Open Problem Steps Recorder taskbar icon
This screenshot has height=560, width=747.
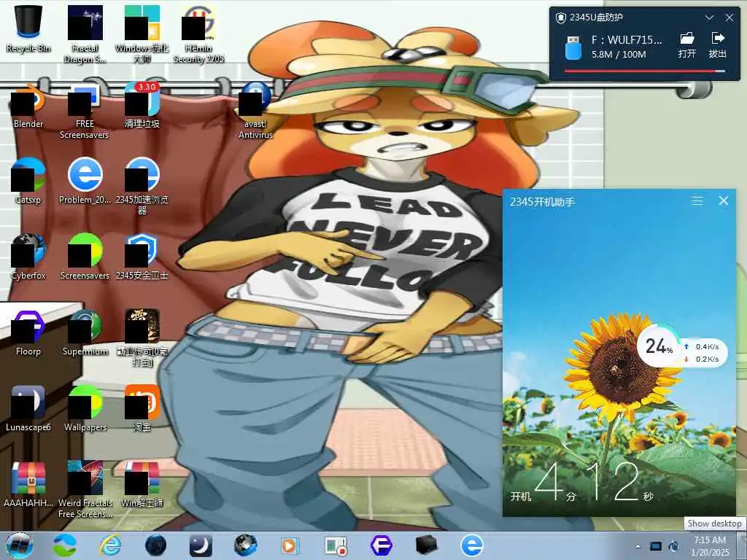click(x=336, y=545)
